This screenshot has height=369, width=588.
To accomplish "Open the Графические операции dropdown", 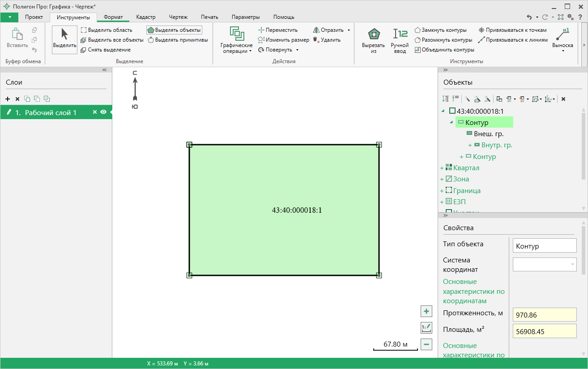I will 236,40.
